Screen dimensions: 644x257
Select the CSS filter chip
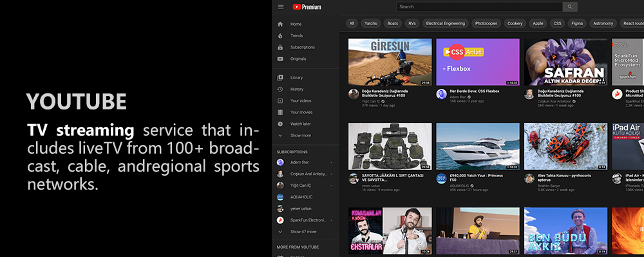point(557,23)
